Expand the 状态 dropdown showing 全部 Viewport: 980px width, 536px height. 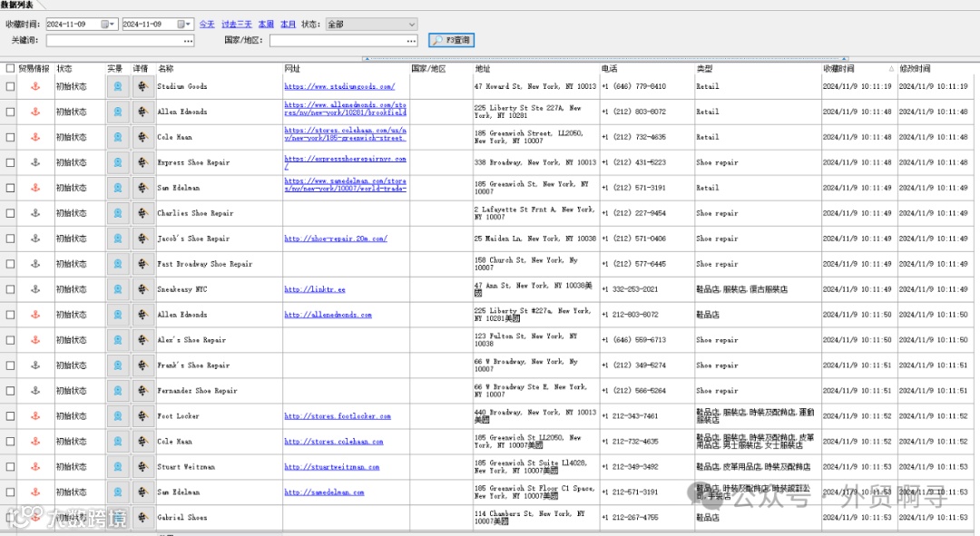tap(371, 24)
